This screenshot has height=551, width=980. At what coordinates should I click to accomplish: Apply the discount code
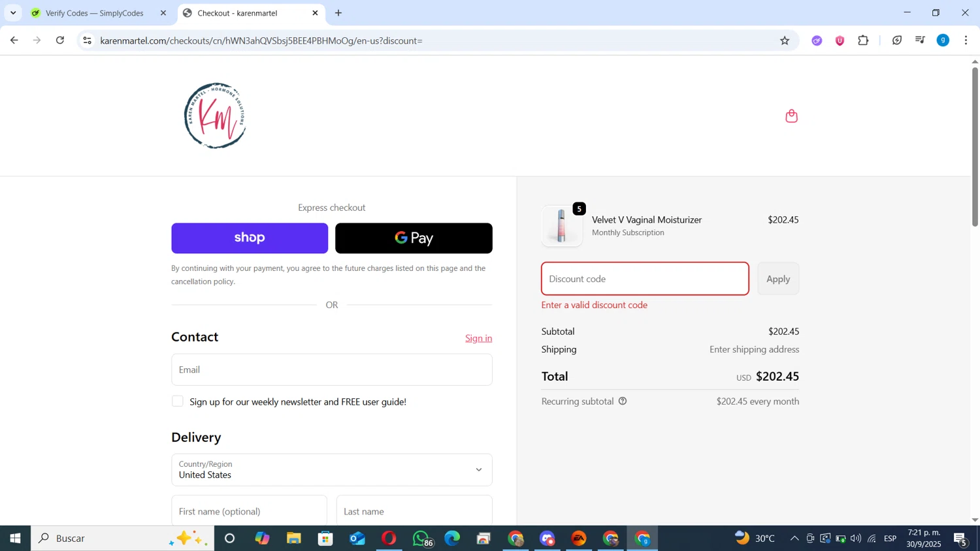coord(778,279)
